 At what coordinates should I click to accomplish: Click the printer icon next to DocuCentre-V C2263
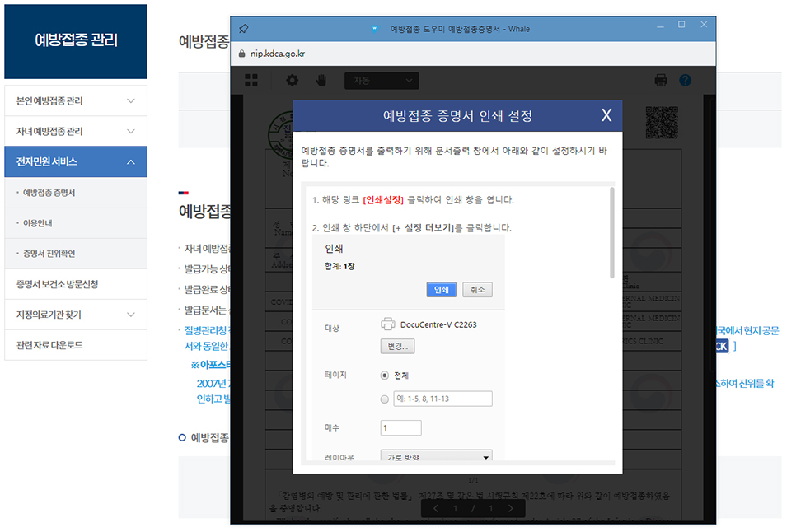(x=388, y=324)
